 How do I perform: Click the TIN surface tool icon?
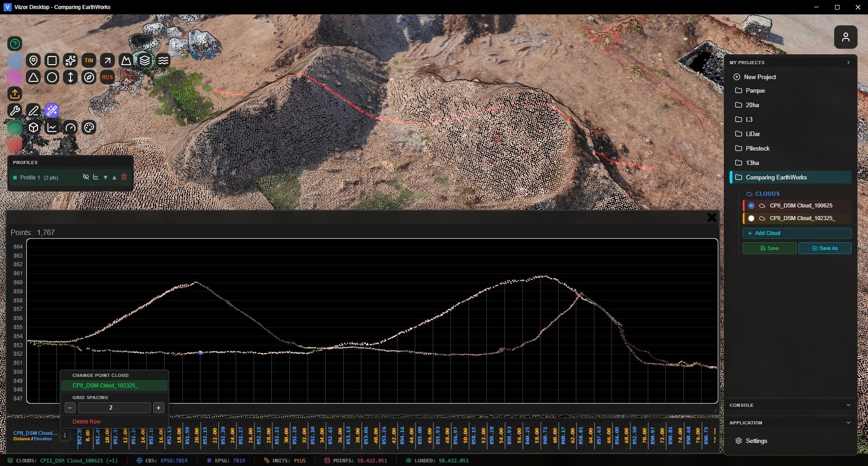(x=89, y=60)
